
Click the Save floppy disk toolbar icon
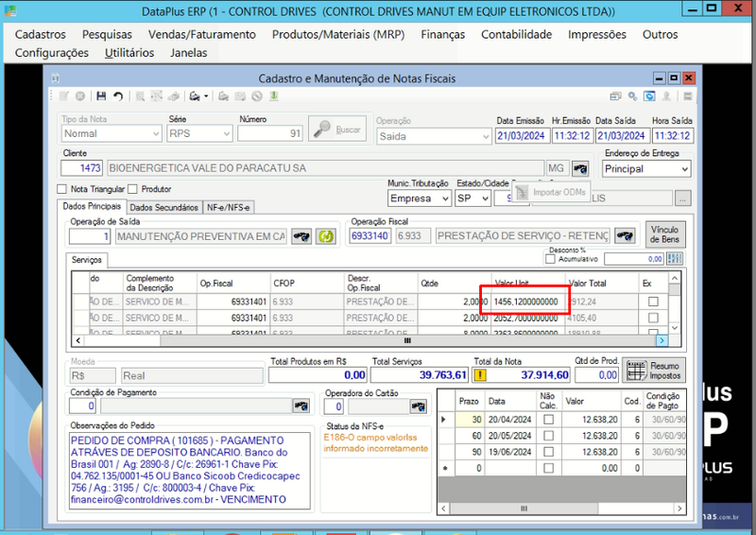(x=101, y=96)
